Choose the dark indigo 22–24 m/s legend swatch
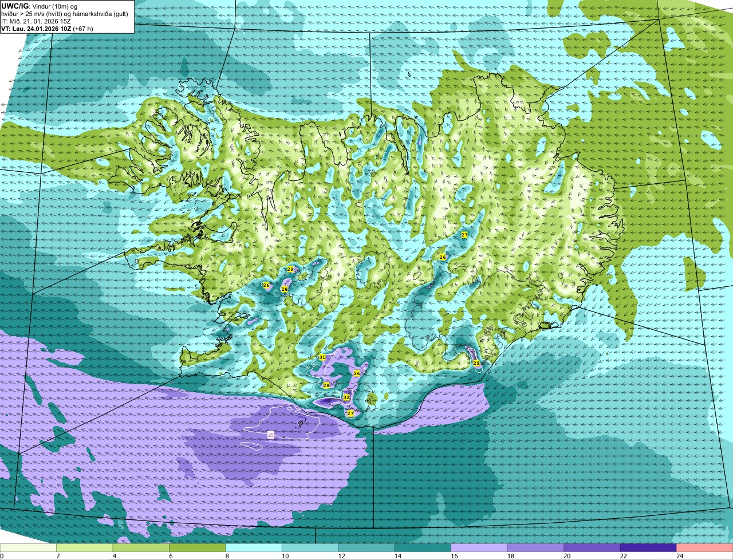This screenshot has height=560, width=733. coord(648,547)
